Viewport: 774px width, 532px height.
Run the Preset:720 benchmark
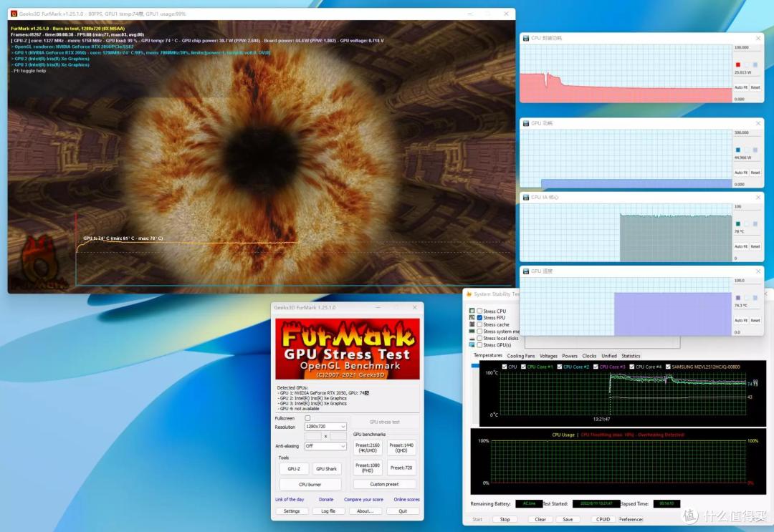click(x=401, y=468)
